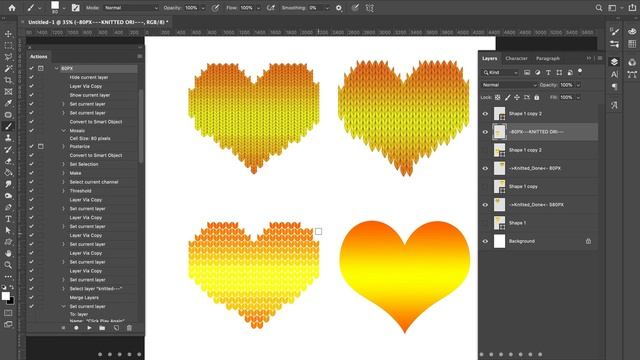This screenshot has width=640, height=360.
Task: Toggle the checkmark for Mosaic step
Action: coord(31,131)
